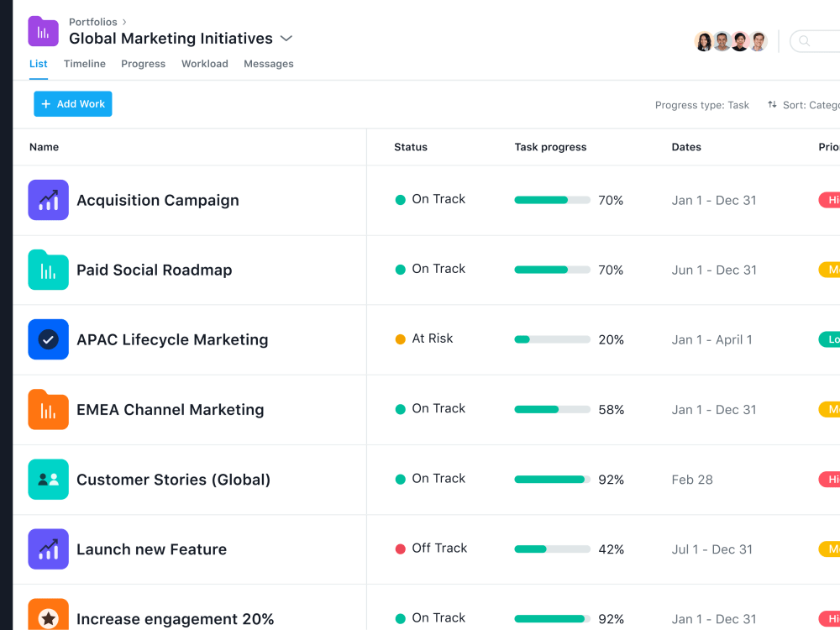
Task: Expand the Global Marketing Initiatives title dropdown
Action: [286, 39]
